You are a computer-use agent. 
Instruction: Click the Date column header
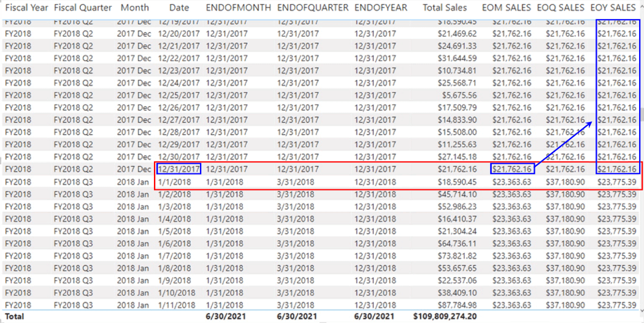[x=179, y=8]
